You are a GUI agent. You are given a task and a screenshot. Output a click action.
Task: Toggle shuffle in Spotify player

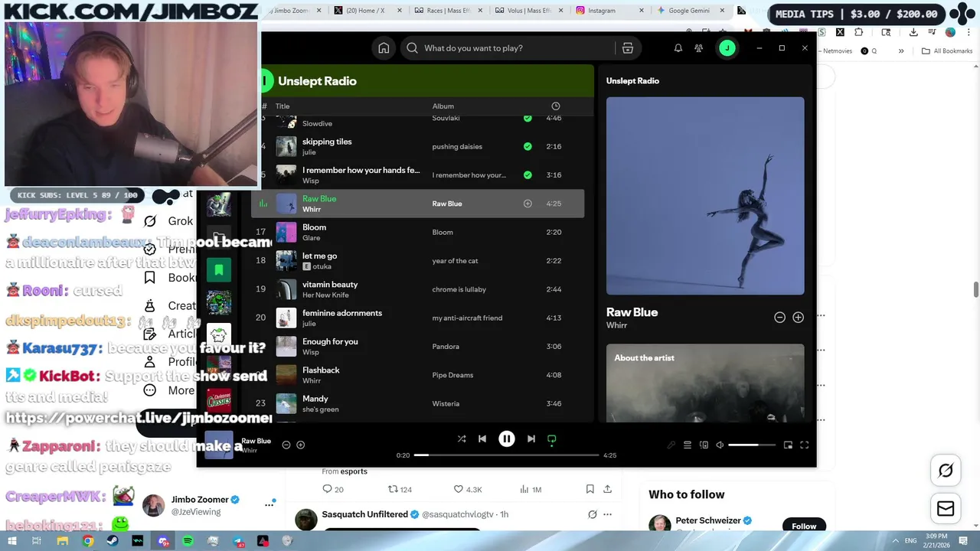462,439
